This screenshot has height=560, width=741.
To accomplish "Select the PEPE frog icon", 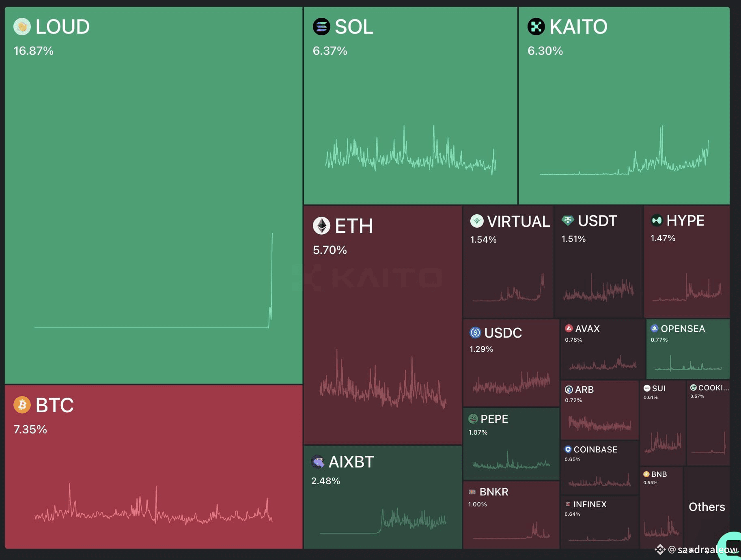I will [473, 419].
